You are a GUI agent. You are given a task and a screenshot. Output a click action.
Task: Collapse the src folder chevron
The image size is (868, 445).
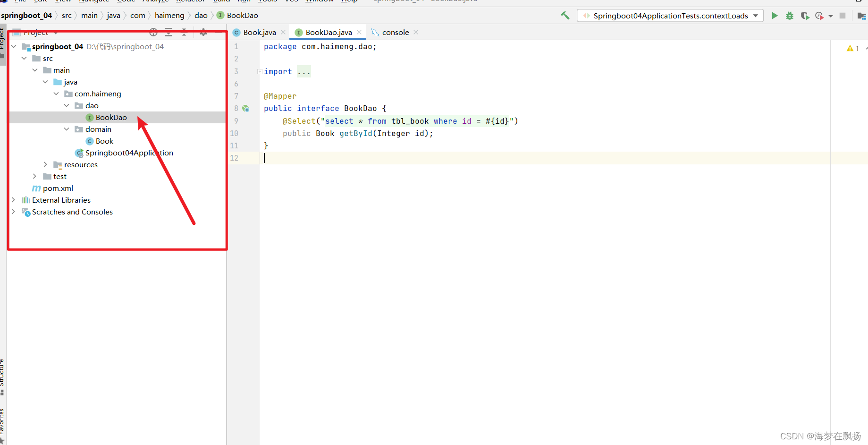[x=24, y=58]
